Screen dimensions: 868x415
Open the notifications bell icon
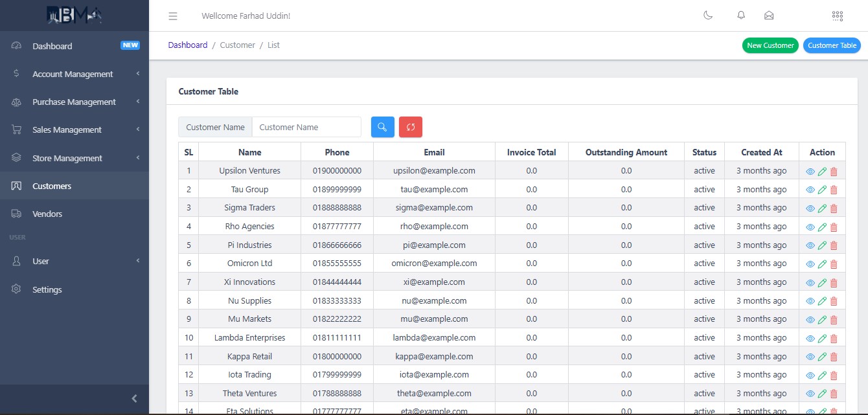pos(741,16)
